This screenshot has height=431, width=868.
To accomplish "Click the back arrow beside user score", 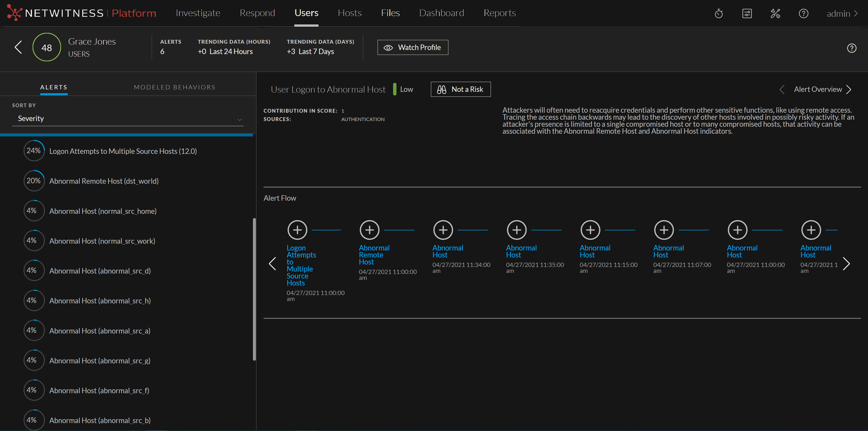I will point(18,47).
